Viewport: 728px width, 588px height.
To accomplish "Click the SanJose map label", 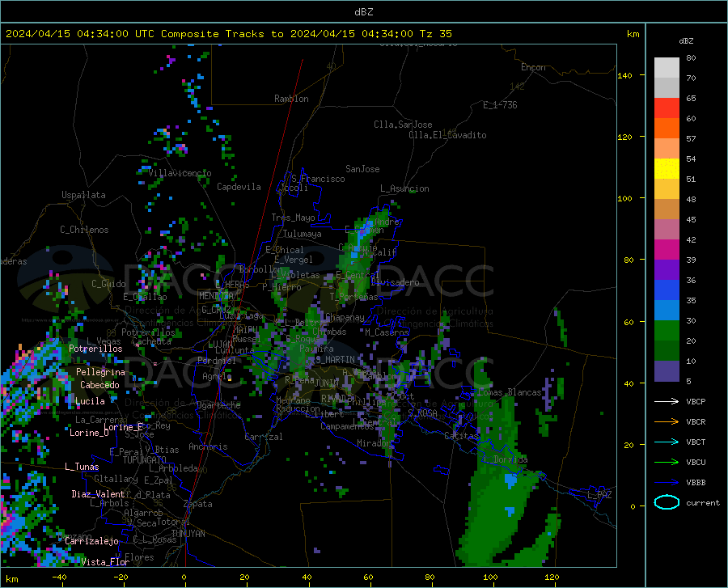I will pos(362,169).
